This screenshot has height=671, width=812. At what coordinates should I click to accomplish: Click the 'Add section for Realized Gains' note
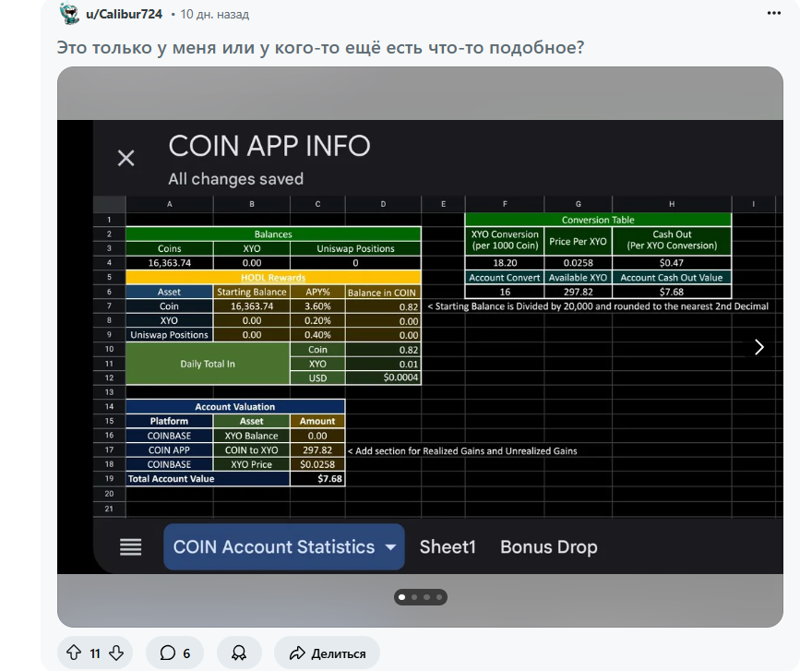tap(462, 450)
